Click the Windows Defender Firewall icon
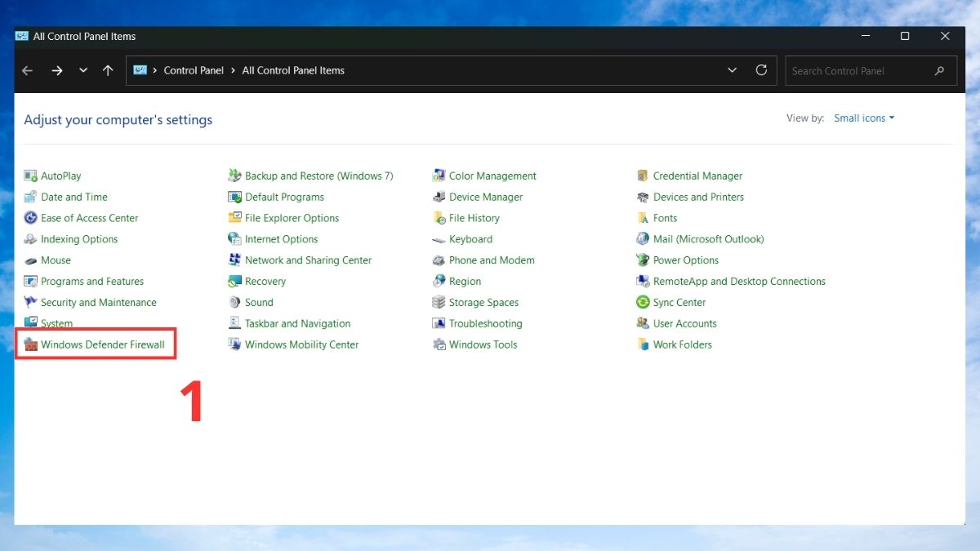The width and height of the screenshot is (980, 551). tap(31, 344)
